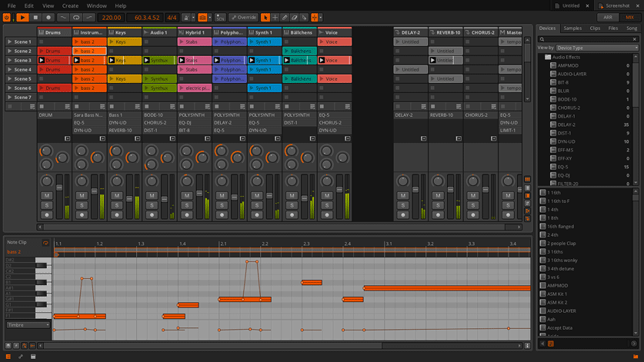The width and height of the screenshot is (644, 362).
Task: Toggle the audio engine power button
Action: (x=7, y=18)
